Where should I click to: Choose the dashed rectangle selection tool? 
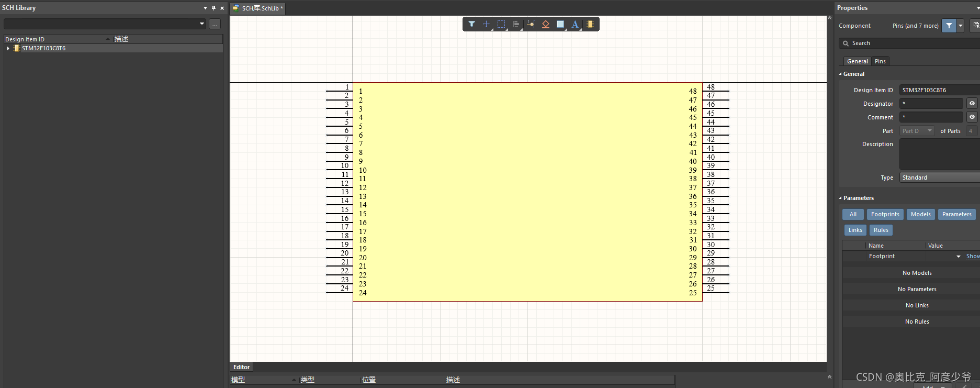click(501, 24)
